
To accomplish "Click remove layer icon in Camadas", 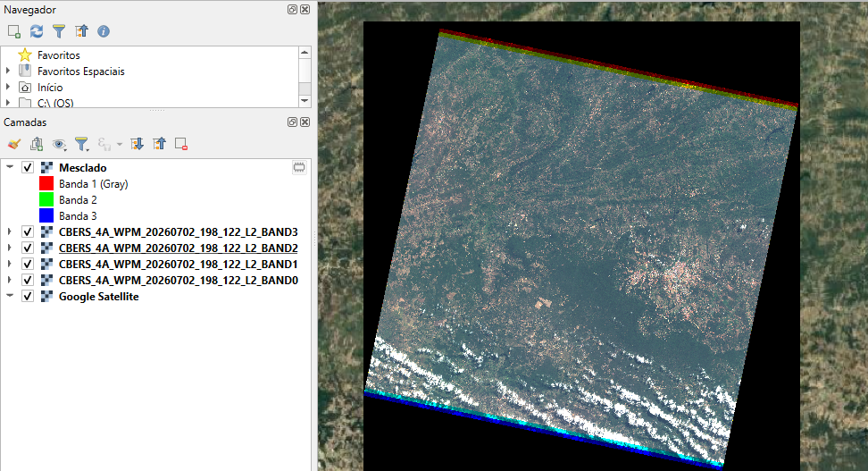I will pos(181,145).
